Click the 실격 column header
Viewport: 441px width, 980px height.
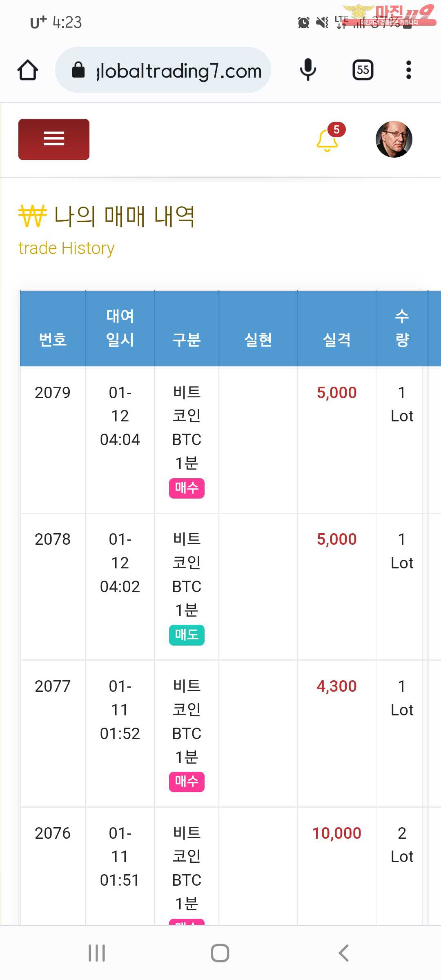click(336, 339)
